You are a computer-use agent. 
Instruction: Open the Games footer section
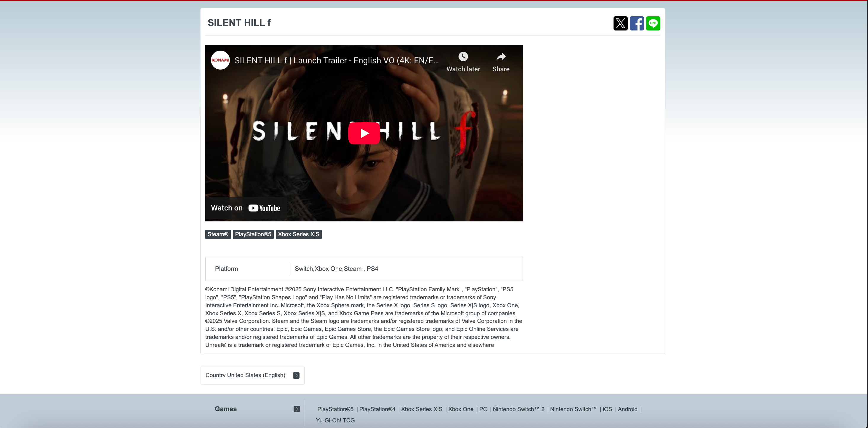(x=226, y=409)
